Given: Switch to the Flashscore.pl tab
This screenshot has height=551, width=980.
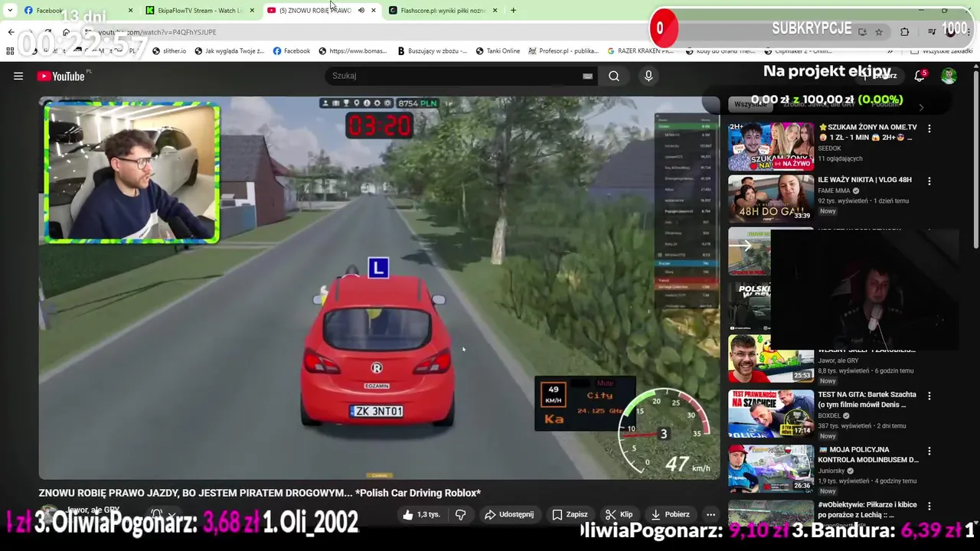Looking at the screenshot, I should coord(443,10).
